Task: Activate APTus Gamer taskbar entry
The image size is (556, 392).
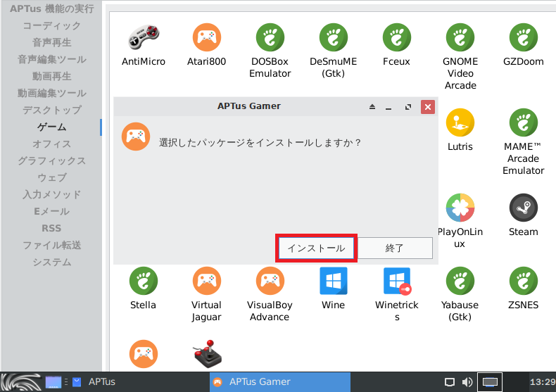Action: (280, 381)
